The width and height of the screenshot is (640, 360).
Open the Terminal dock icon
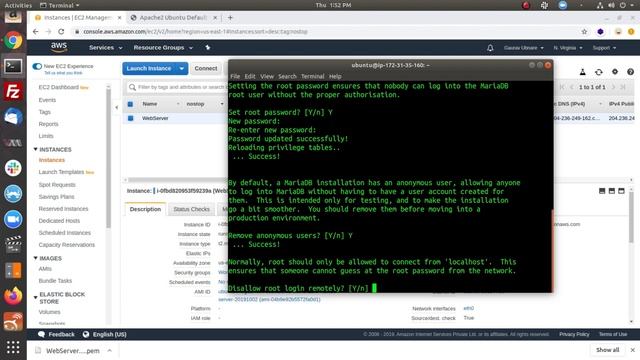13,66
